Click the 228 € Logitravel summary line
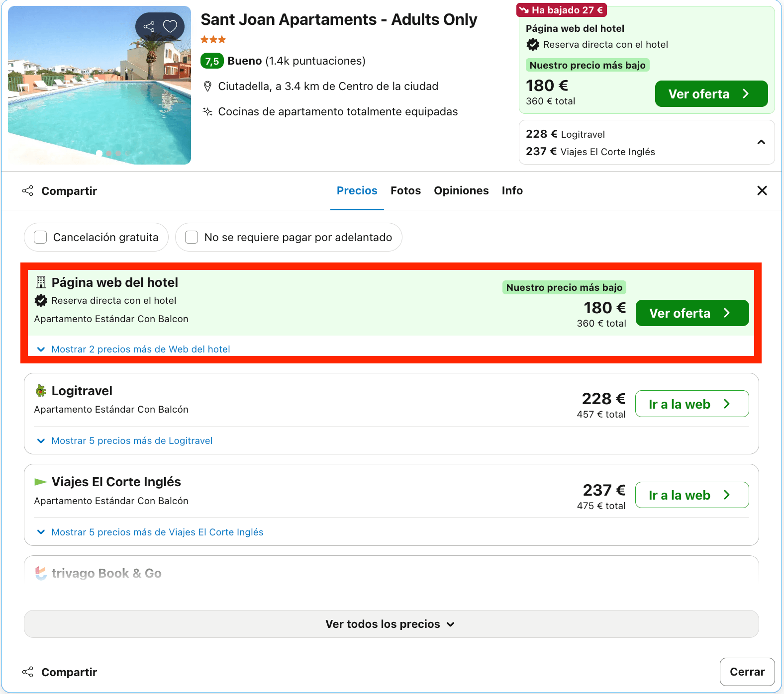 (566, 134)
